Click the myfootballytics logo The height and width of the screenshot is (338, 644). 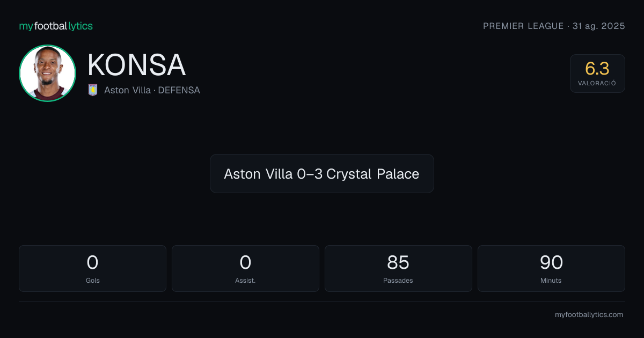[56, 26]
